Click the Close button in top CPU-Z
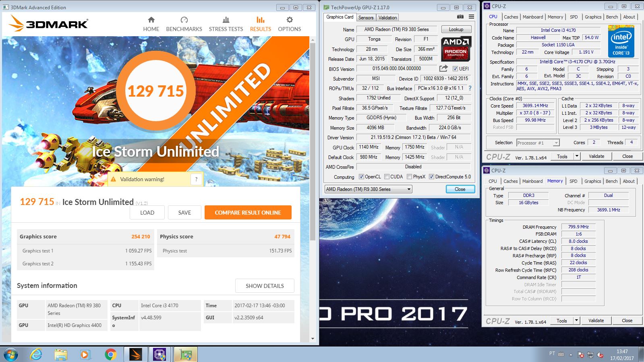Image resolution: width=644 pixels, height=362 pixels. (x=627, y=156)
